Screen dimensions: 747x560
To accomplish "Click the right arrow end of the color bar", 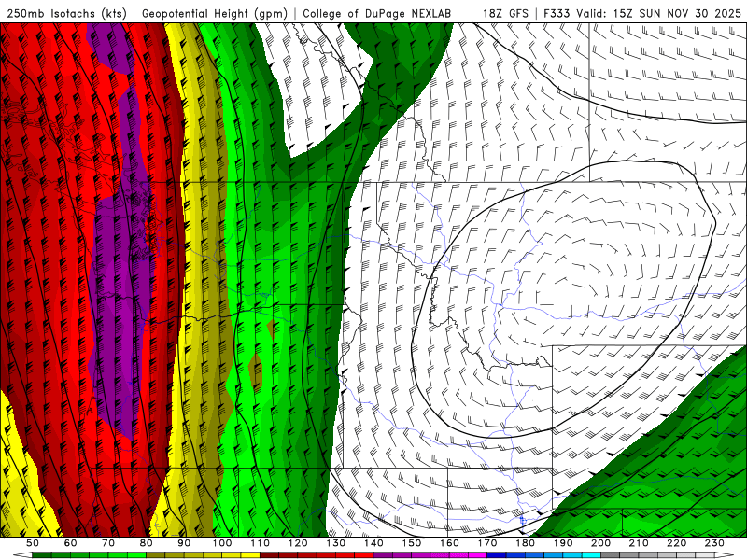I will (x=725, y=555).
